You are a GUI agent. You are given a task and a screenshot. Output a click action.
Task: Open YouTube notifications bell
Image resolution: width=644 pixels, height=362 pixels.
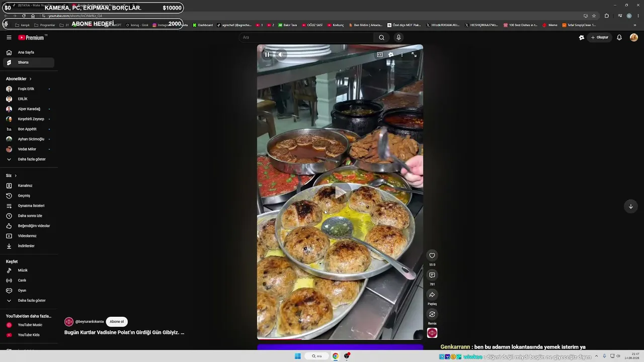click(x=619, y=37)
